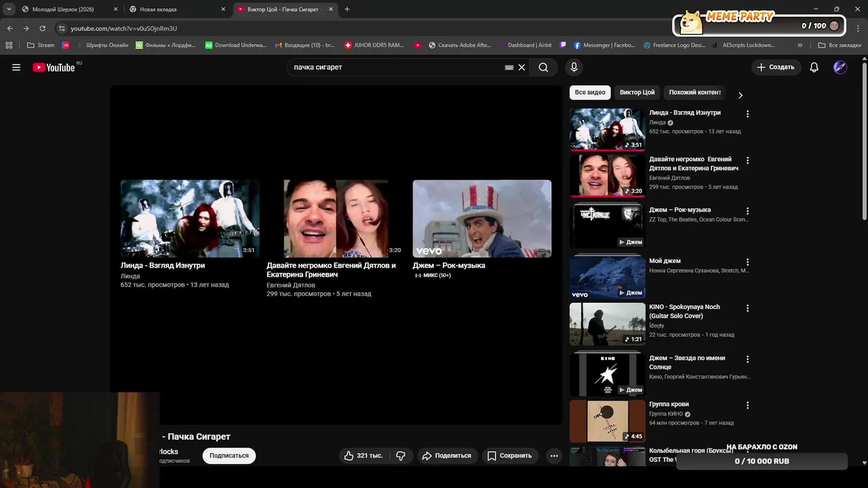
Task: Open more actions for the video
Action: [554, 455]
